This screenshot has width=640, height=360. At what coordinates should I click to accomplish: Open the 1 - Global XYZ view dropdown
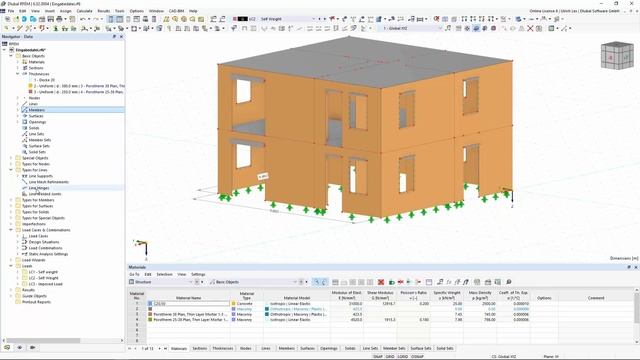pyautogui.click(x=440, y=28)
